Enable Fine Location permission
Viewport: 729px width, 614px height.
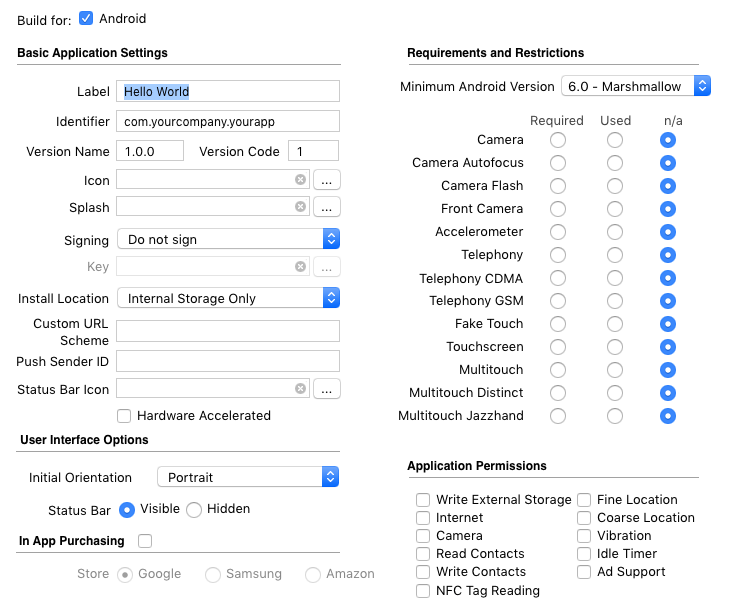585,500
